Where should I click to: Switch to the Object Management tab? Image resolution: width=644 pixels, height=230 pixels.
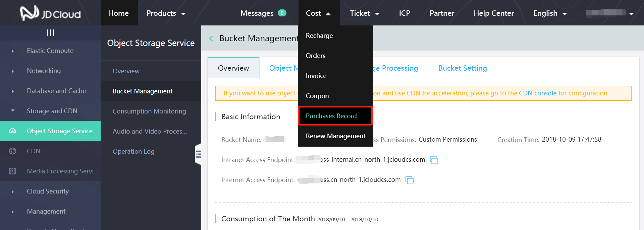click(x=283, y=68)
